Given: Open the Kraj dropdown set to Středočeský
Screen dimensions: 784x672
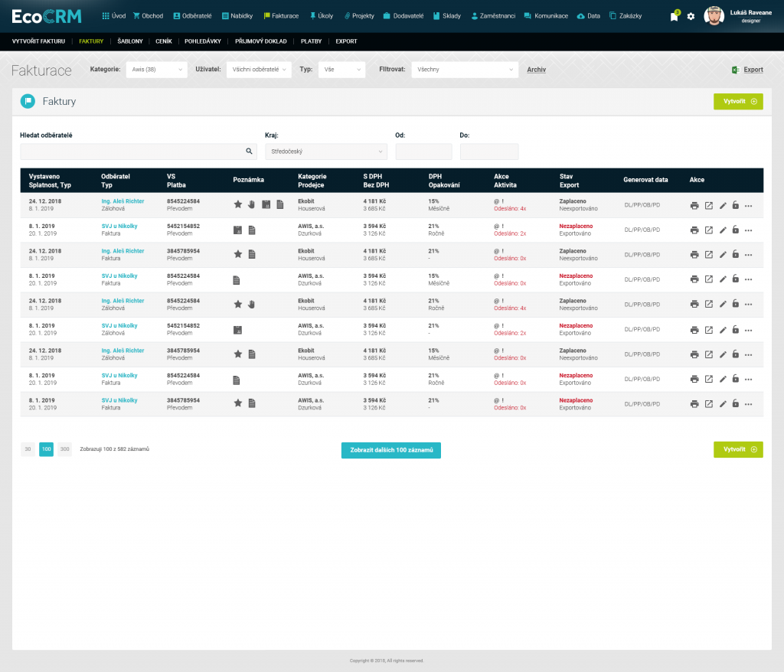Looking at the screenshot, I should click(325, 152).
